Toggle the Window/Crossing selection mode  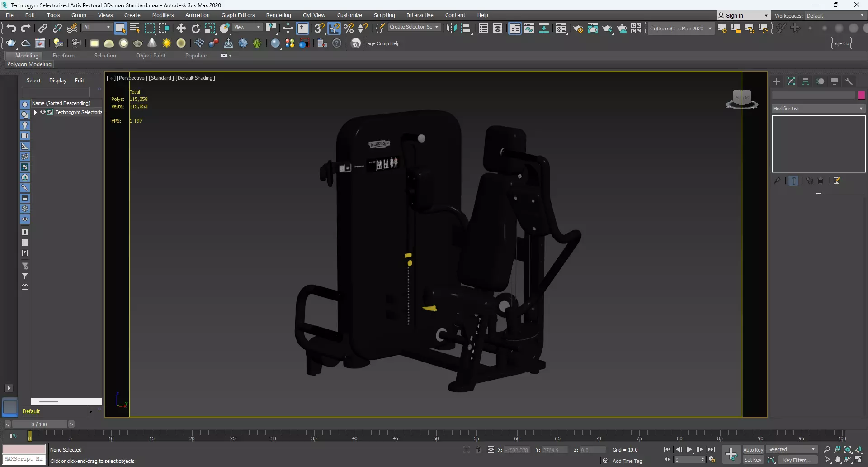[x=164, y=28]
